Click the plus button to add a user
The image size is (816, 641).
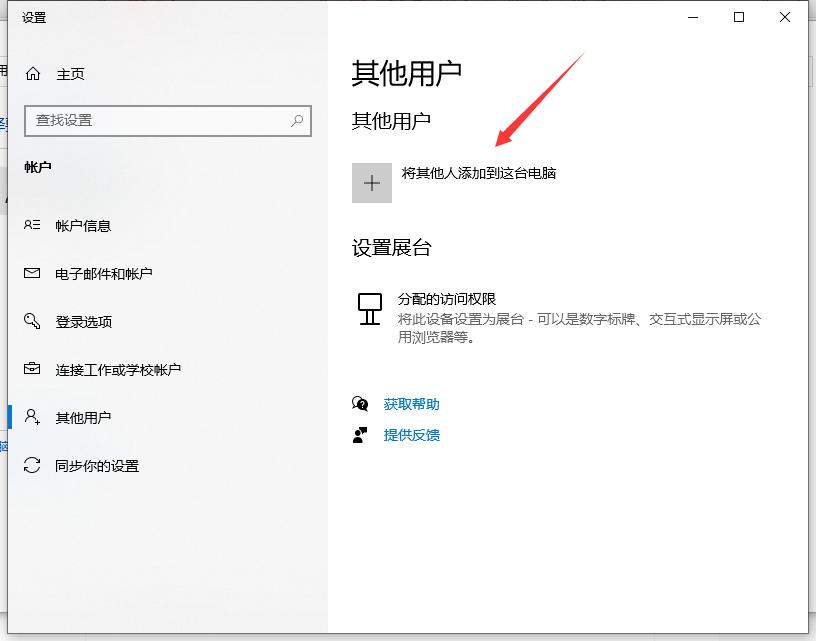point(371,182)
